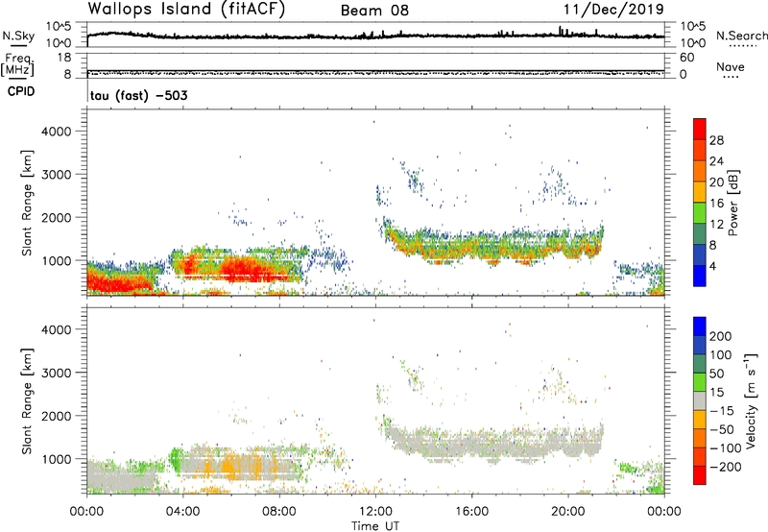Click the "-50" Velocity colorbar tick label
Image resolution: width=768 pixels, height=532 pixels.
[722, 429]
